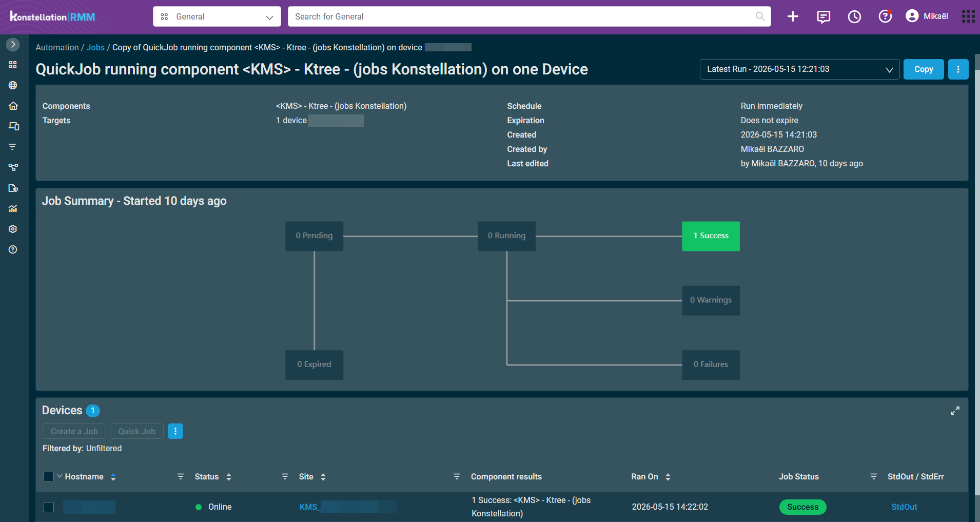The height and width of the screenshot is (522, 980).
Task: Open the KMS_ site link in device row
Action: [x=348, y=507]
